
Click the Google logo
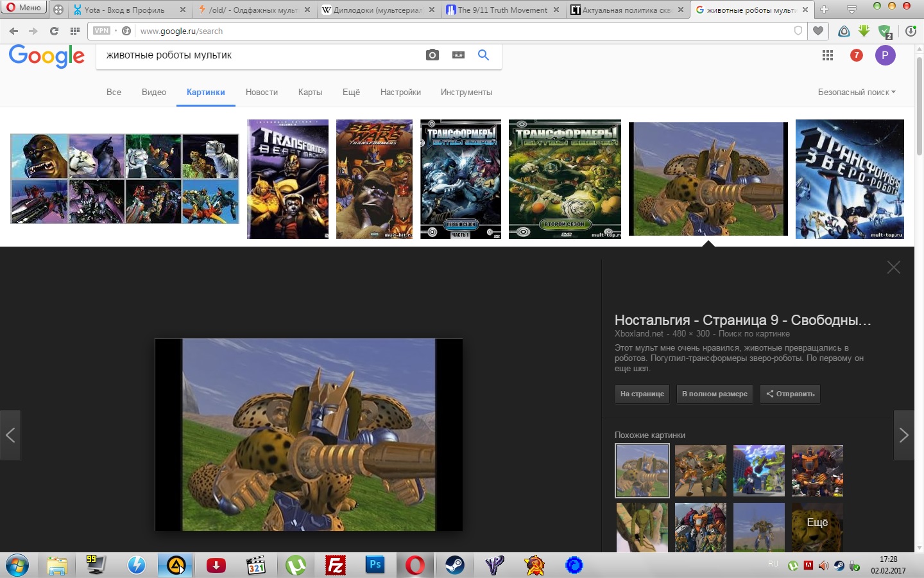[47, 57]
